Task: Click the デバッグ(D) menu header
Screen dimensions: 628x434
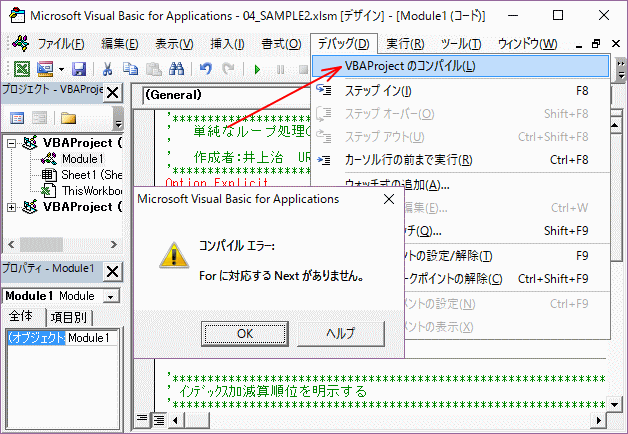Action: coord(344,44)
